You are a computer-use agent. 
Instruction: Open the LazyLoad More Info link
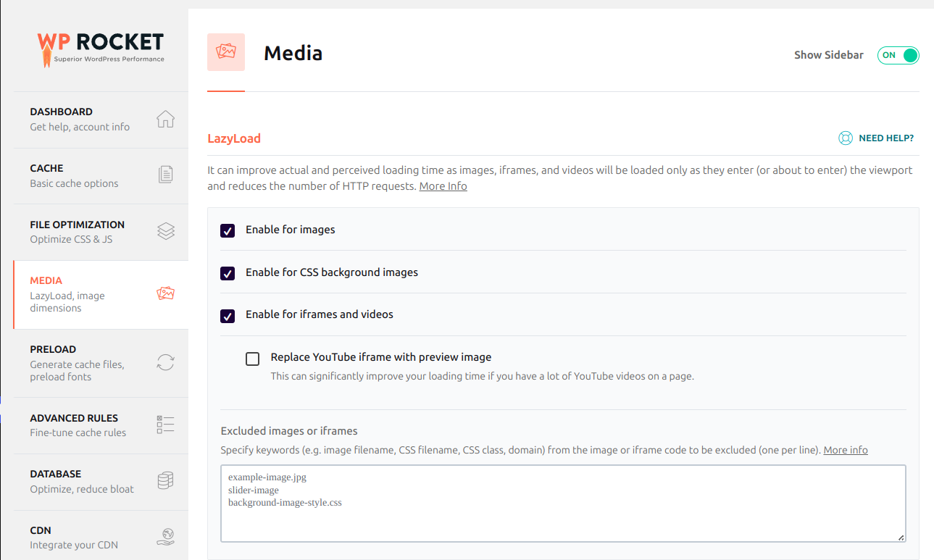coord(443,186)
